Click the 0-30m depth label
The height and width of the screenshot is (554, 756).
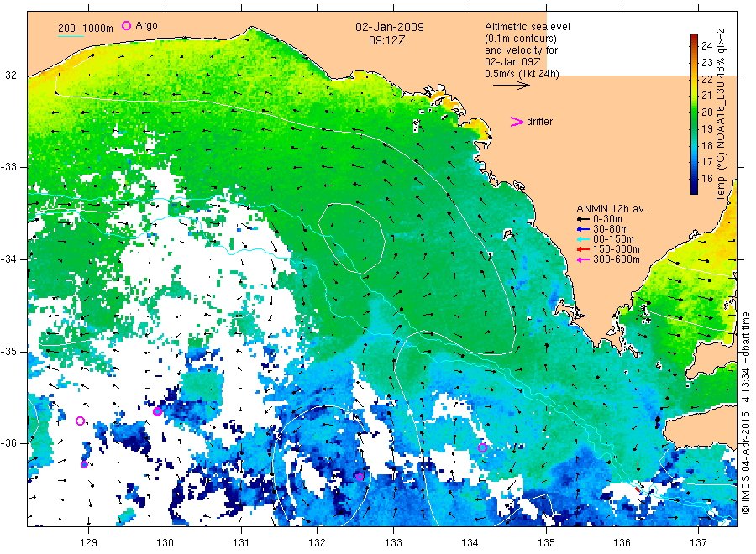[607, 219]
